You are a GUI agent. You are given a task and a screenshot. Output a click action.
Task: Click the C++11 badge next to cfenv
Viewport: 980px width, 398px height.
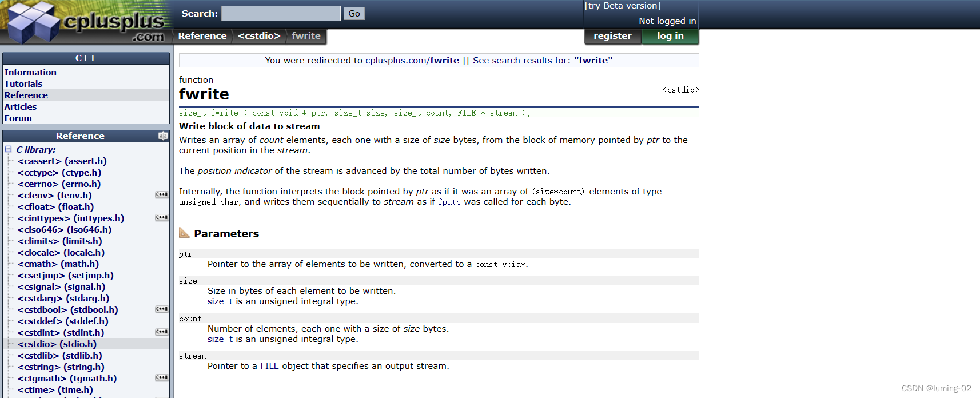(162, 195)
